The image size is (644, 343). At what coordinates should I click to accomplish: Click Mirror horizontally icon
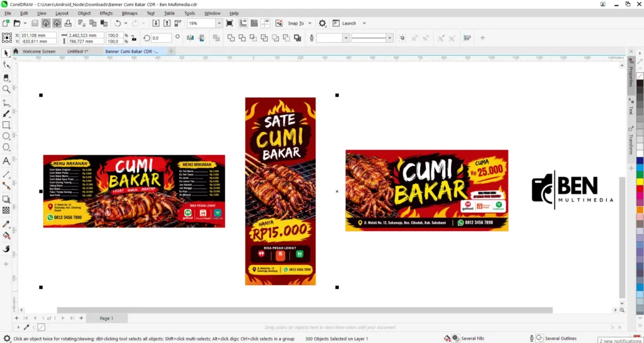pos(190,38)
